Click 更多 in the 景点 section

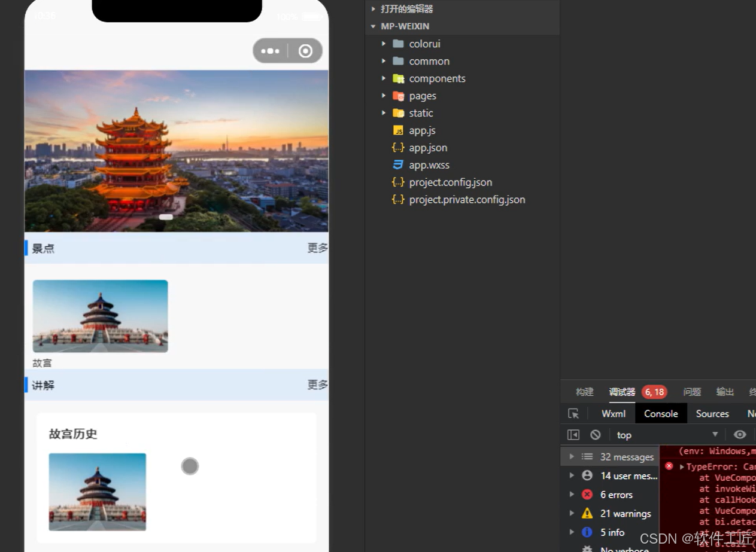point(317,248)
